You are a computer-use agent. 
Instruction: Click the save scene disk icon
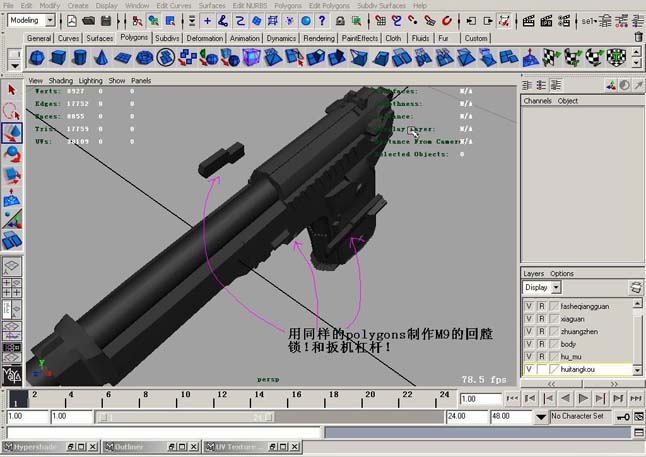pyautogui.click(x=106, y=21)
